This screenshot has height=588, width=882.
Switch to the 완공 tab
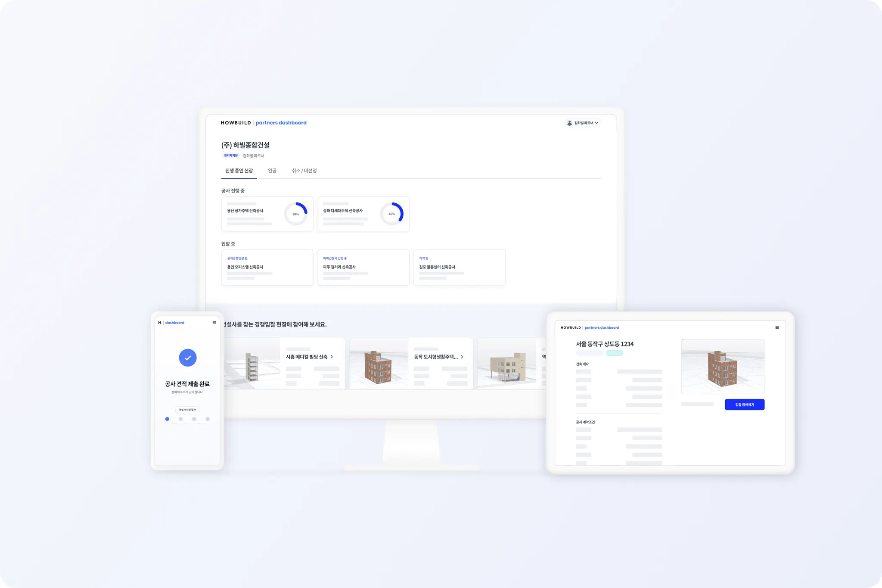pyautogui.click(x=272, y=171)
